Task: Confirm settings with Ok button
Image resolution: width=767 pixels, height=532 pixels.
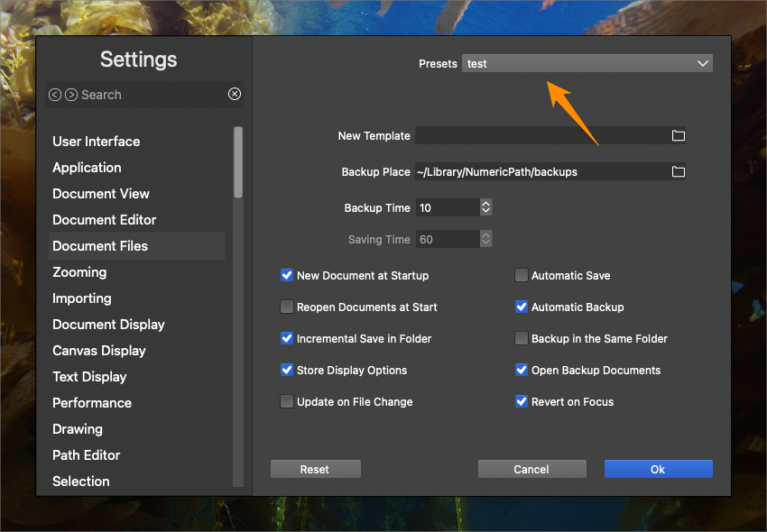Action: pyautogui.click(x=658, y=469)
